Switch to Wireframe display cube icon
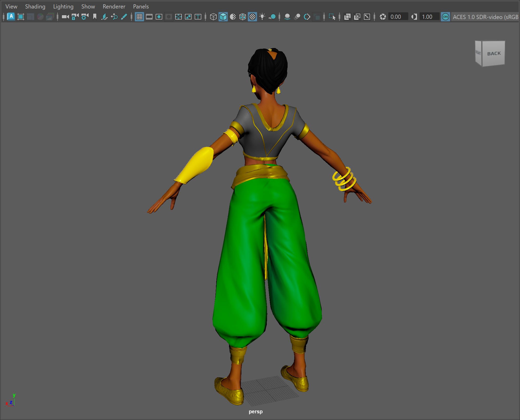Screen dimensions: 520x420 (213, 17)
